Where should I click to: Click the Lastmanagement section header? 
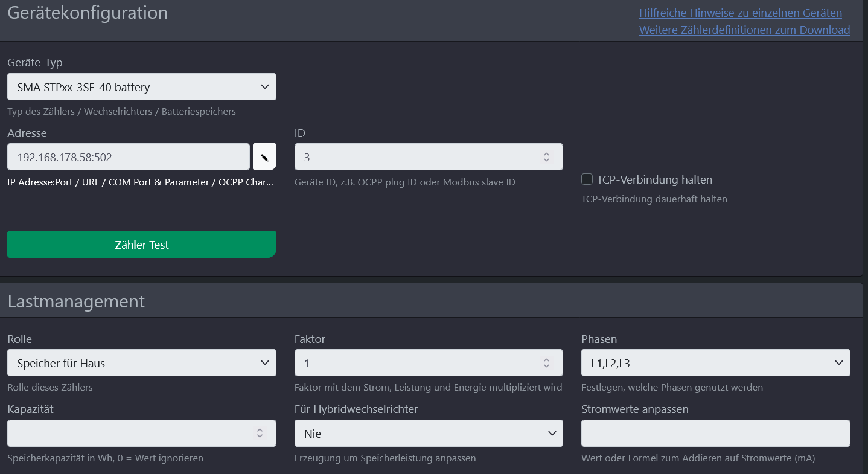(76, 301)
